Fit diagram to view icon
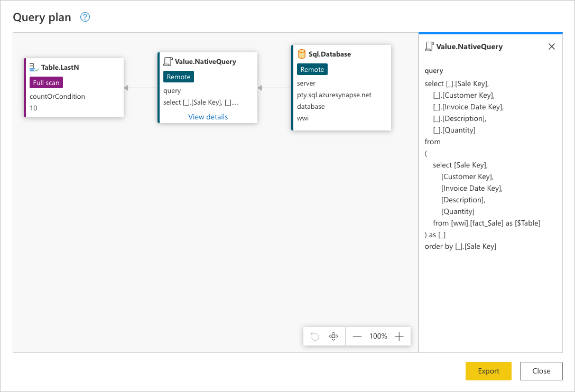The image size is (575, 392). pyautogui.click(x=333, y=336)
